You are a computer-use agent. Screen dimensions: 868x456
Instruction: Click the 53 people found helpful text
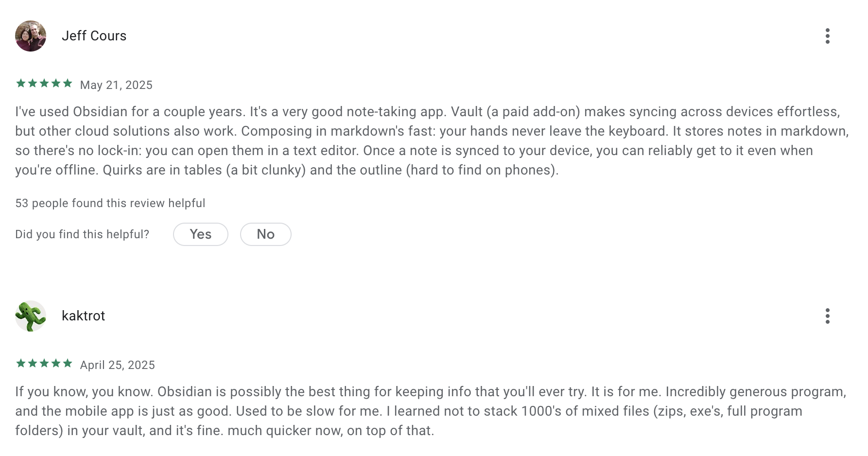(110, 203)
